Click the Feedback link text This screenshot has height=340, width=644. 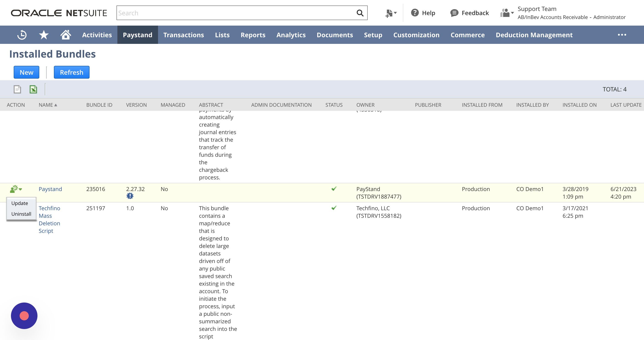coord(475,13)
